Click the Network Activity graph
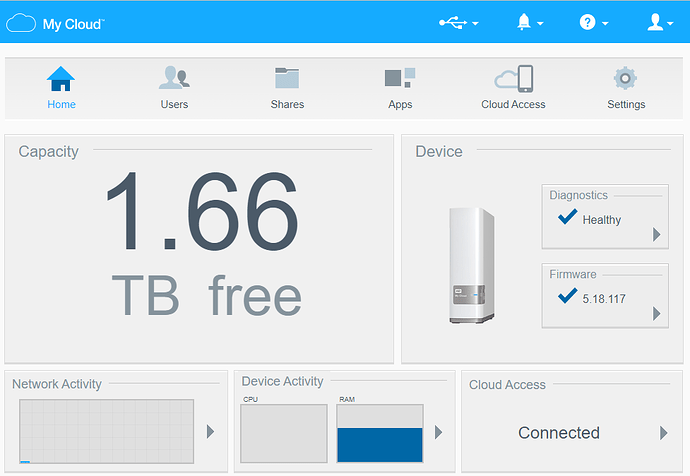690x476 pixels. (106, 431)
